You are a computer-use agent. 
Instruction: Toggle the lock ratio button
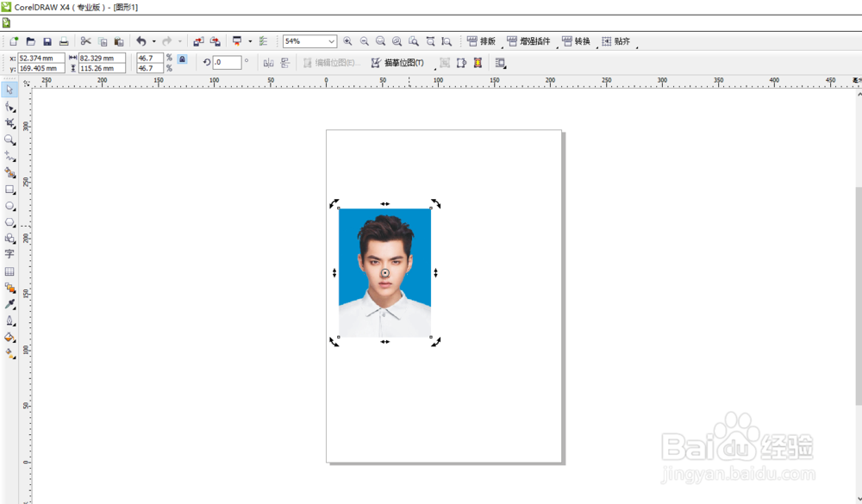(183, 59)
